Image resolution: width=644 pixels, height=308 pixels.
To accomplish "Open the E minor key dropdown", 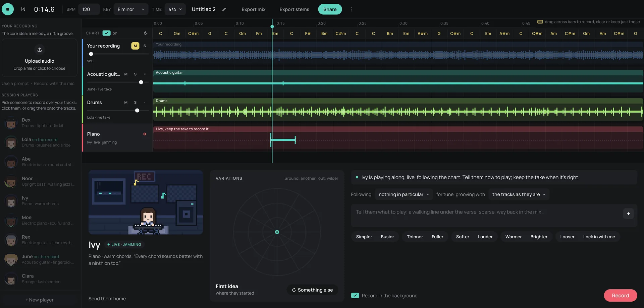I will [131, 9].
